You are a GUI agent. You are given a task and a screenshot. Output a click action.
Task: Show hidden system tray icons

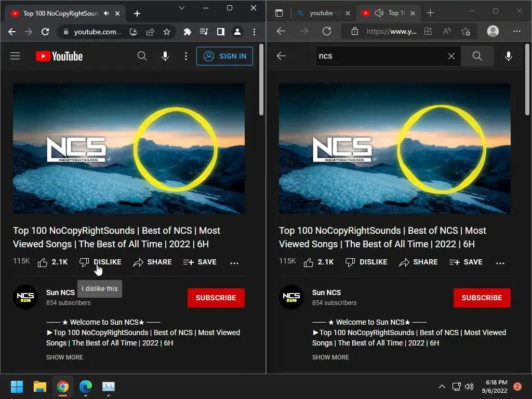442,387
